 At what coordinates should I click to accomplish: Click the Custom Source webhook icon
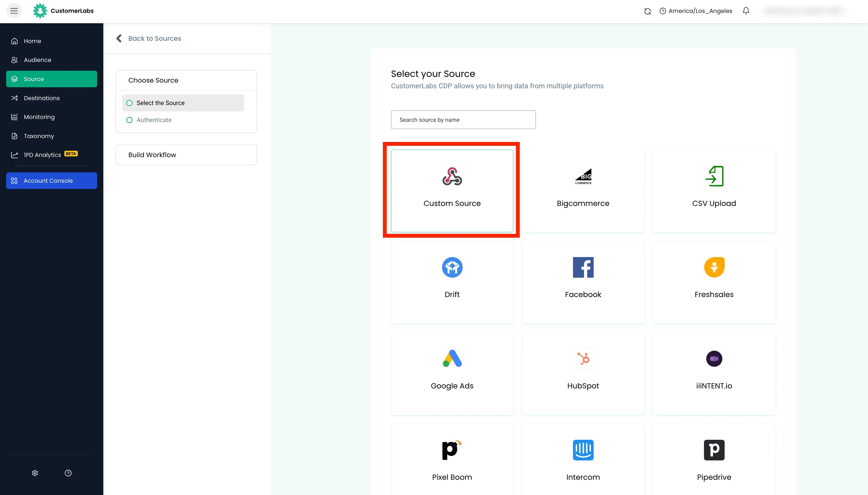point(452,176)
